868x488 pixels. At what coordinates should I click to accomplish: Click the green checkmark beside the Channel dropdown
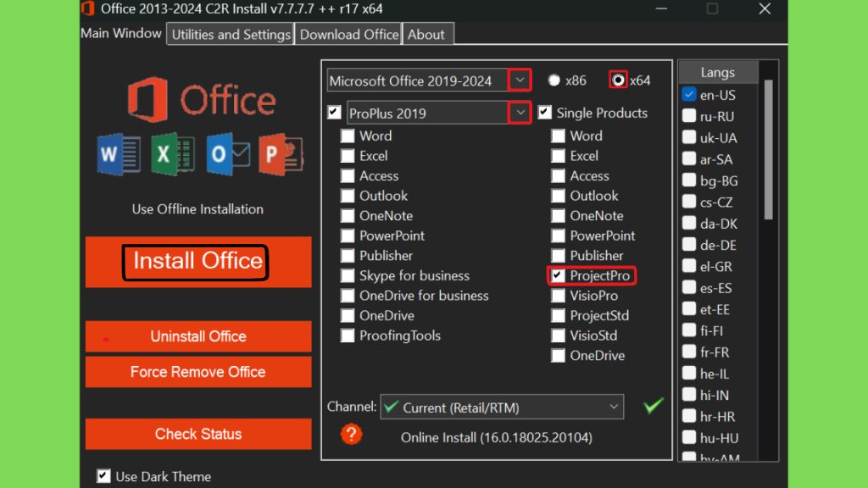pos(654,406)
